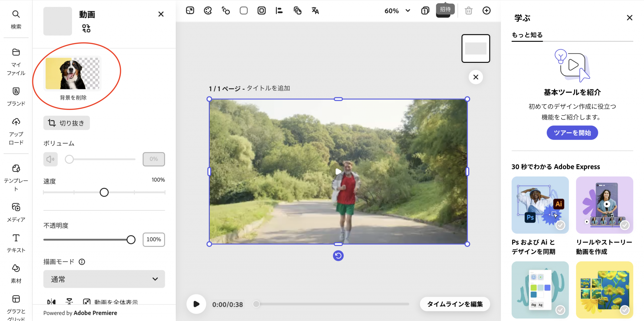Click the rotate handle below the video
The image size is (644, 321).
[x=338, y=256]
